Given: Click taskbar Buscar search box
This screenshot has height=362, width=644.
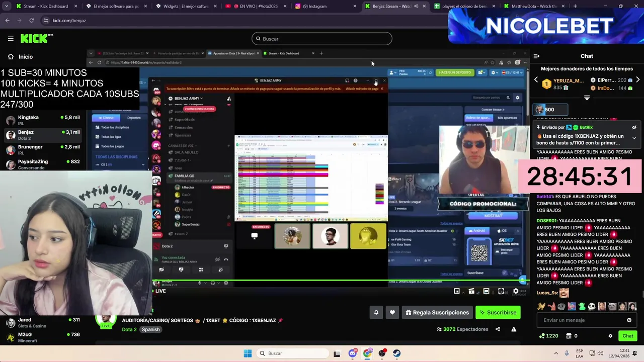Looking at the screenshot, I should pos(292,353).
